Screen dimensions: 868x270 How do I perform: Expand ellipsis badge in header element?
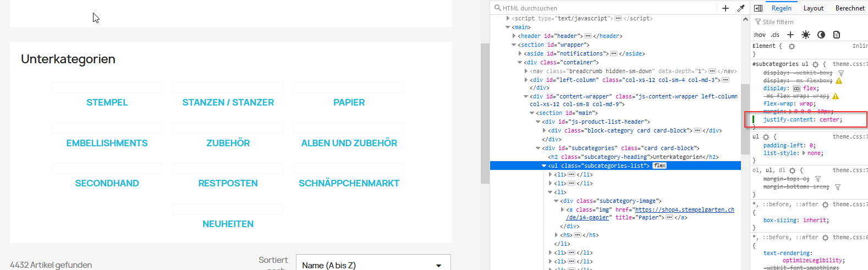[x=587, y=36]
